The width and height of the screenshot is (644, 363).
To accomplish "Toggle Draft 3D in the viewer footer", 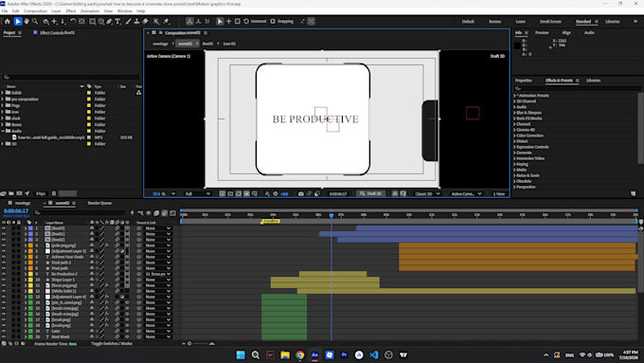I will pyautogui.click(x=371, y=193).
